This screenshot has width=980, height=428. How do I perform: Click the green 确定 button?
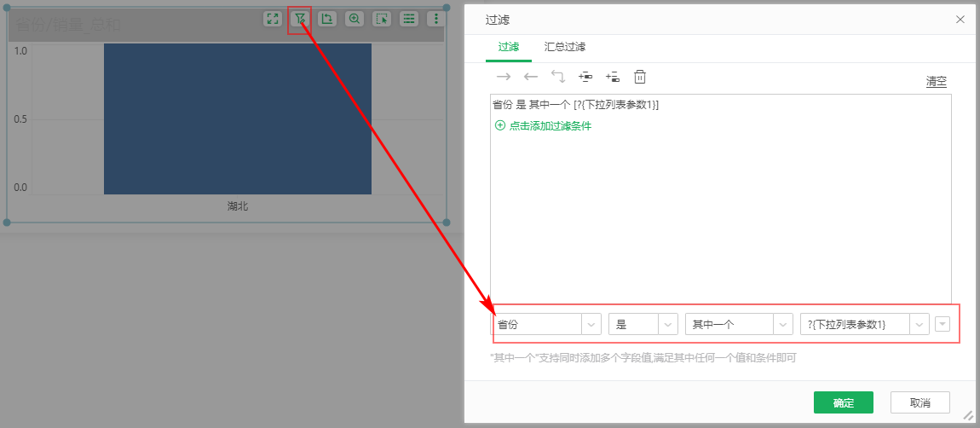843,403
